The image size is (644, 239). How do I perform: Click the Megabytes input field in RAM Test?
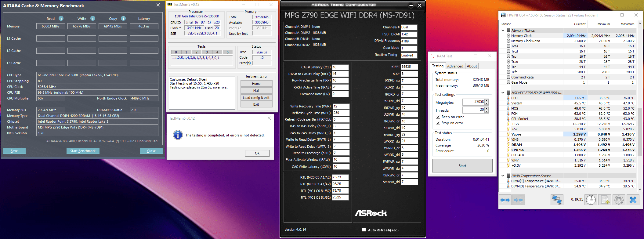[x=473, y=102]
